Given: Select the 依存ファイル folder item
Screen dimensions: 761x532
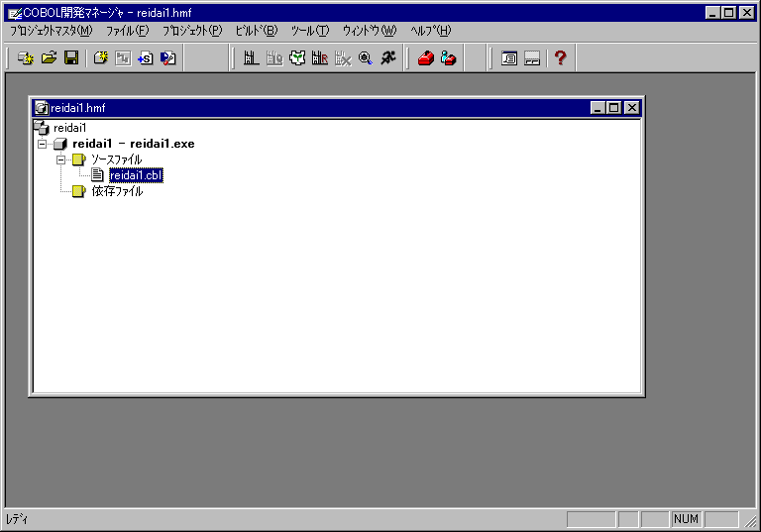Looking at the screenshot, I should click(x=118, y=191).
